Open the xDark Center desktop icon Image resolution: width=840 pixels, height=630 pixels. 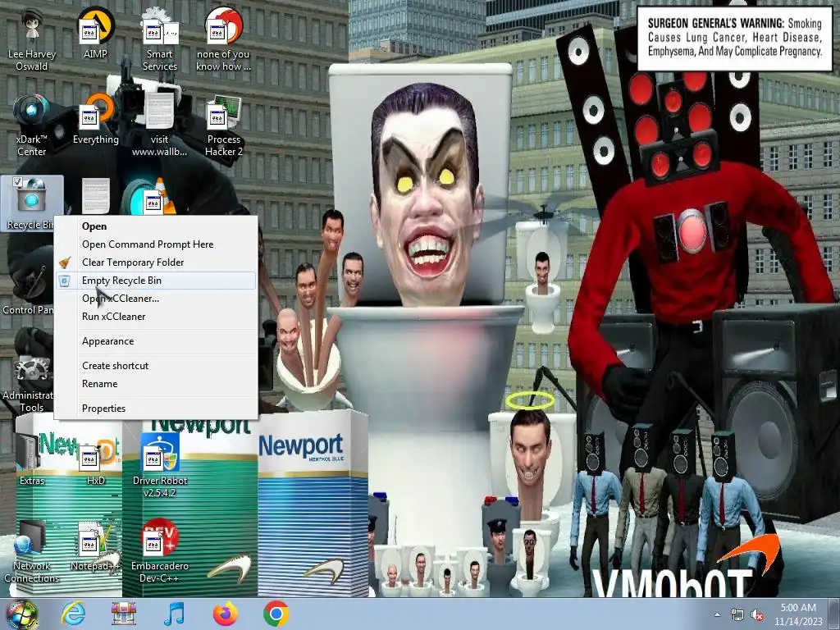tap(32, 126)
